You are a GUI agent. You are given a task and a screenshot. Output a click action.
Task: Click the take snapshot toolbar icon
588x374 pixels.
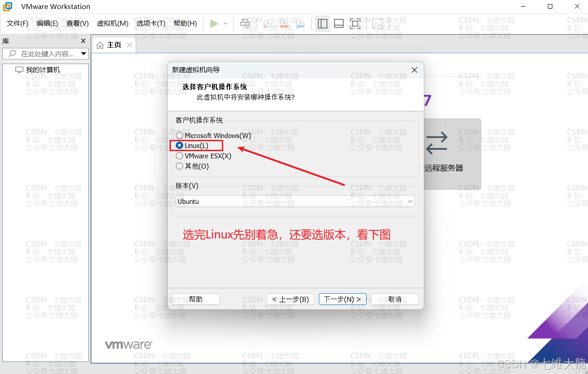[267, 23]
